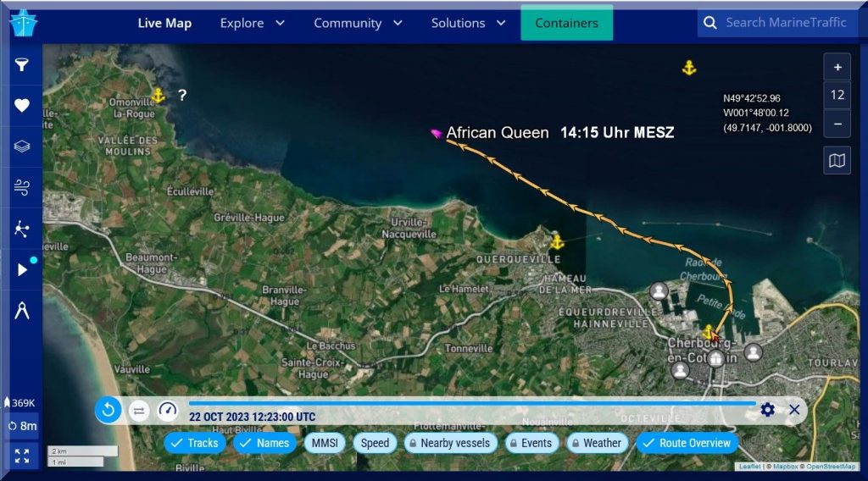Toggle the Tracks option off
Image resolution: width=868 pixels, height=481 pixels.
[194, 443]
